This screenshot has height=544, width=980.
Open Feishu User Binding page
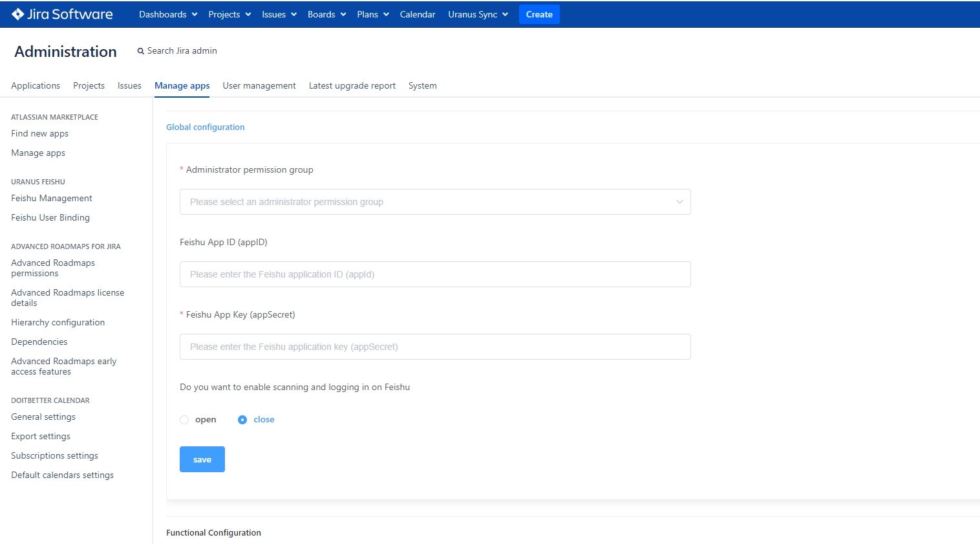pyautogui.click(x=50, y=217)
